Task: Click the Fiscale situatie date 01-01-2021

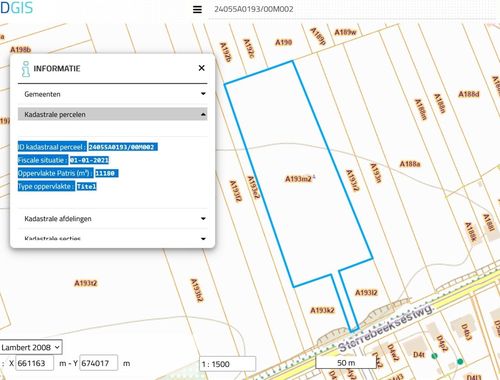Action: click(x=89, y=160)
